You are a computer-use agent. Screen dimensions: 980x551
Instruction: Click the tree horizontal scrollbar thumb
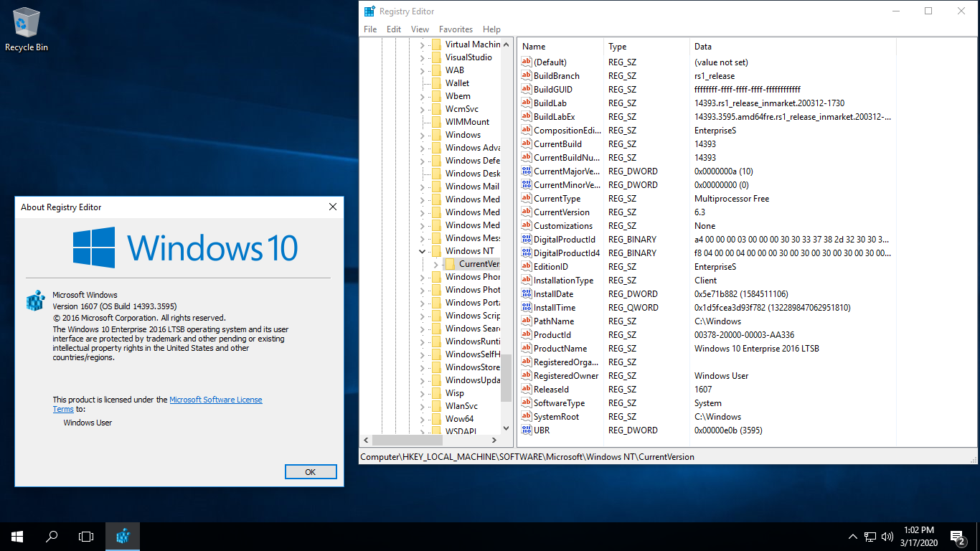point(407,441)
